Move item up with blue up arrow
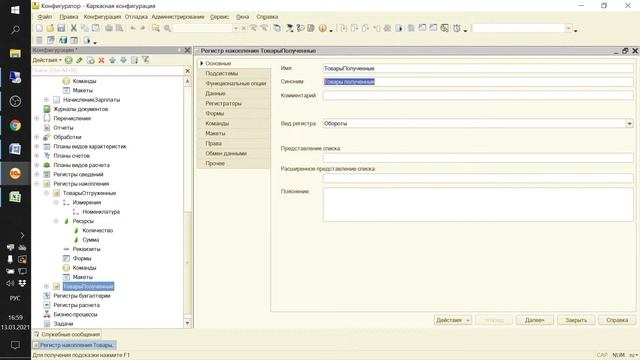 point(112,60)
